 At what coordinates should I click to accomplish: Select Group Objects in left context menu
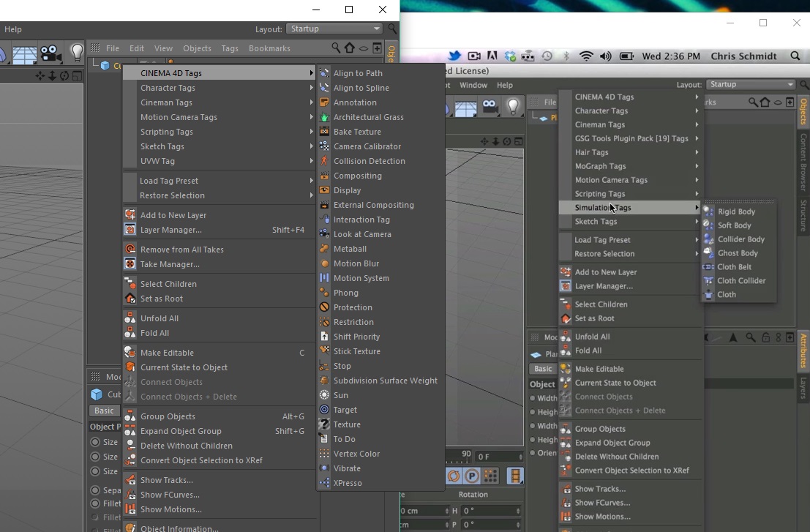point(219,416)
